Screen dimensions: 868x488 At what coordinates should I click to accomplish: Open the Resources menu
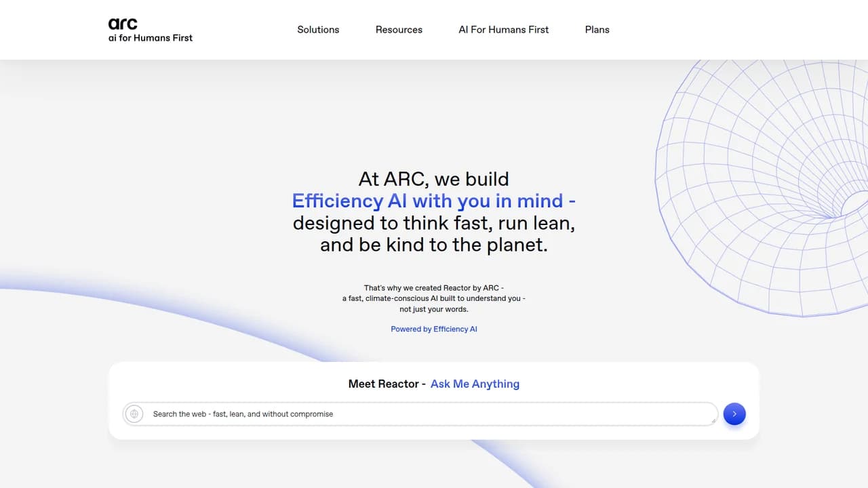coord(399,30)
